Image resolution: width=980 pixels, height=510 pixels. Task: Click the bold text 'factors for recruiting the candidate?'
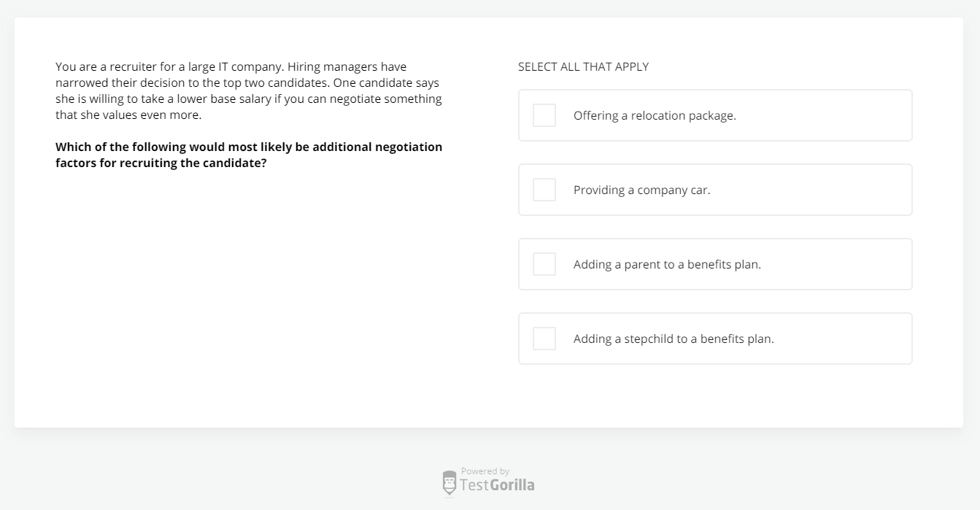[x=161, y=163]
